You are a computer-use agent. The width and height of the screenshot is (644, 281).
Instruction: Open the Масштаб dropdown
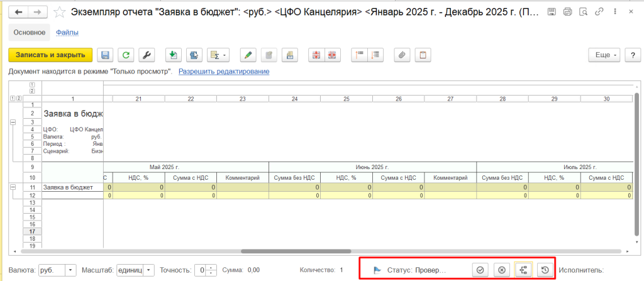148,270
